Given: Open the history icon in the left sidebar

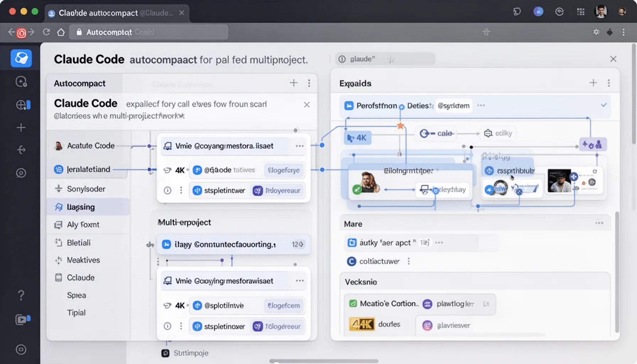Looking at the screenshot, I should [21, 82].
